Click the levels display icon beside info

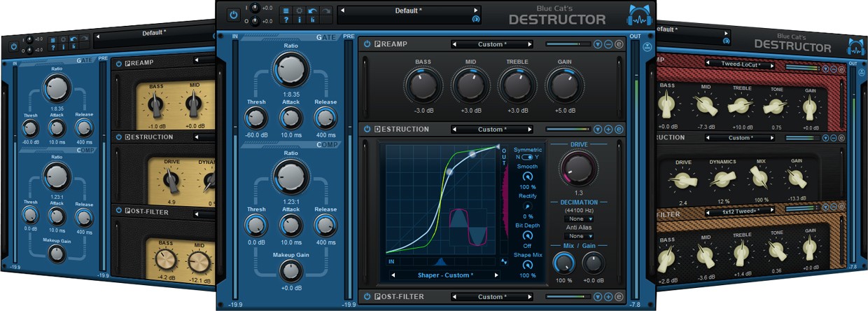(x=312, y=20)
